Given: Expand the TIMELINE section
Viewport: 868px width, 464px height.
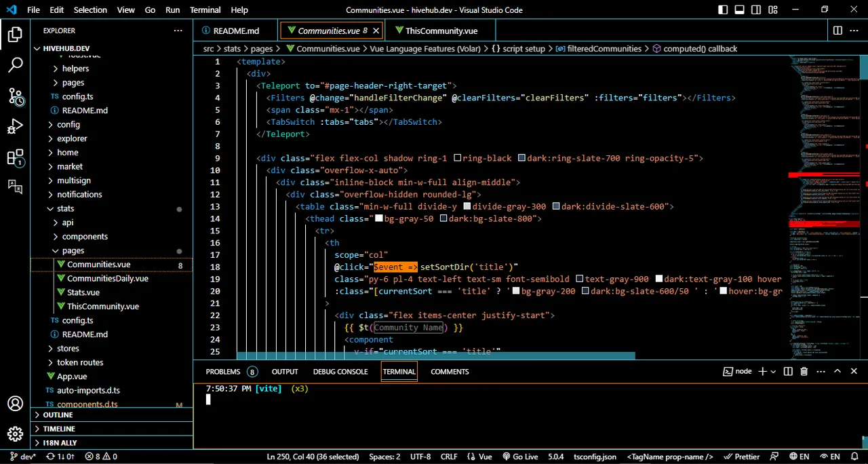Looking at the screenshot, I should click(59, 429).
